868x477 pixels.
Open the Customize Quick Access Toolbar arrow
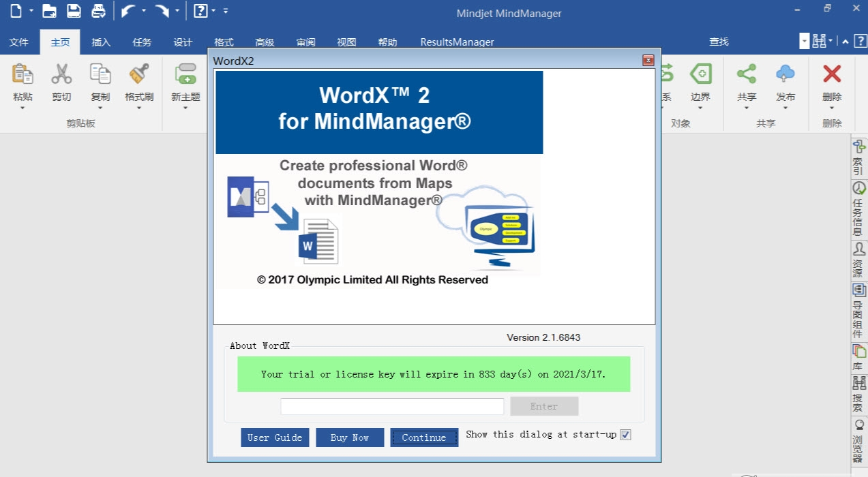pos(226,11)
